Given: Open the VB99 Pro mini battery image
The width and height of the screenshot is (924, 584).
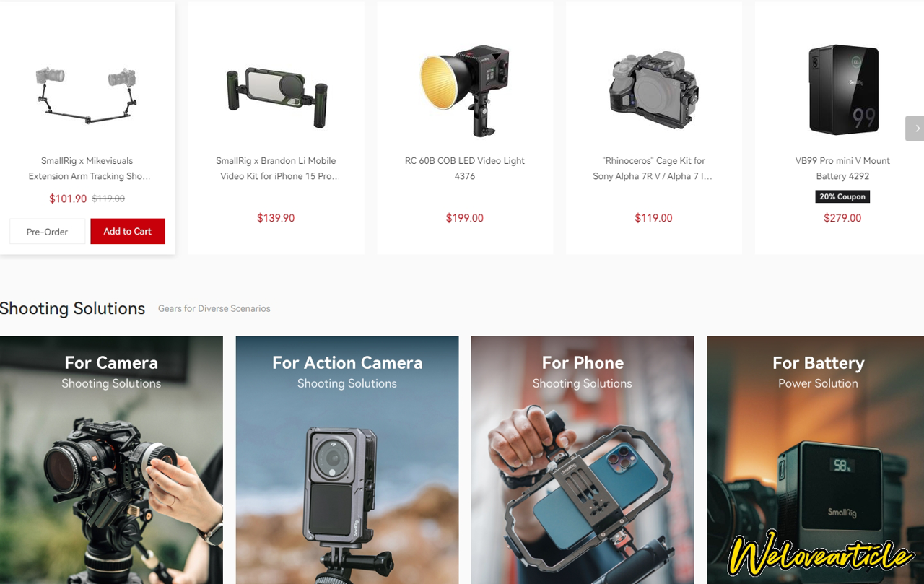Looking at the screenshot, I should pyautogui.click(x=843, y=90).
